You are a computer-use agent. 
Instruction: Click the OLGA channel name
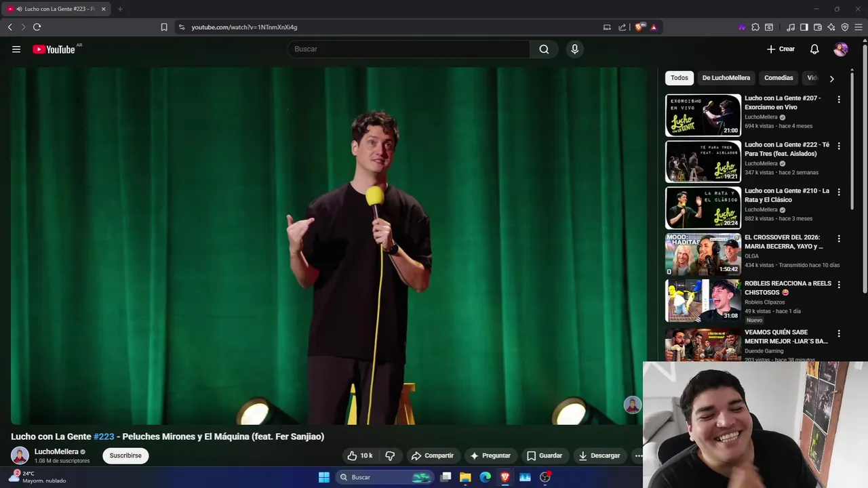tap(751, 256)
